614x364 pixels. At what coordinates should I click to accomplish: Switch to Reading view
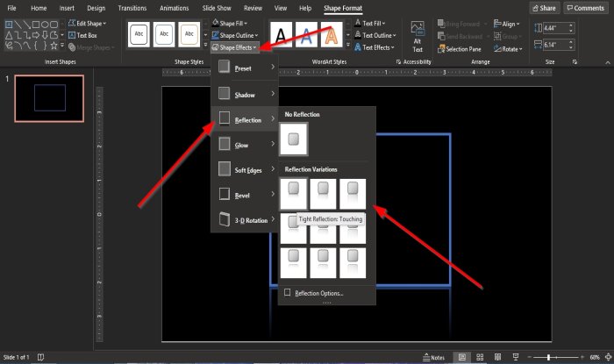tap(497, 357)
